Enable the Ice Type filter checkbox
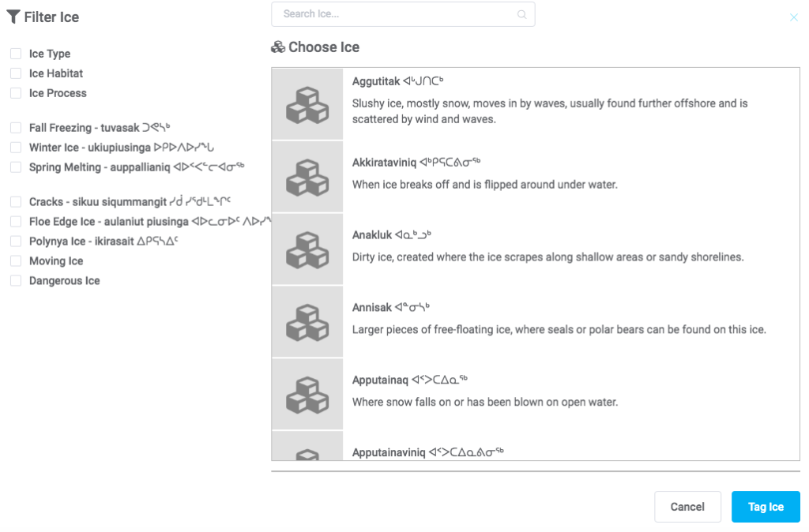Screen dimensions: 809x532 [16, 54]
